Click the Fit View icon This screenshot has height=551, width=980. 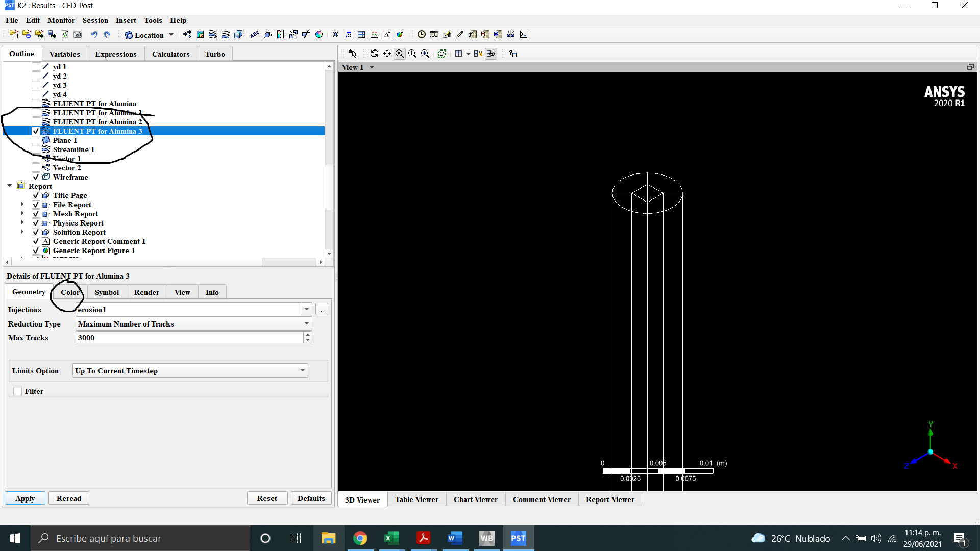pyautogui.click(x=442, y=54)
